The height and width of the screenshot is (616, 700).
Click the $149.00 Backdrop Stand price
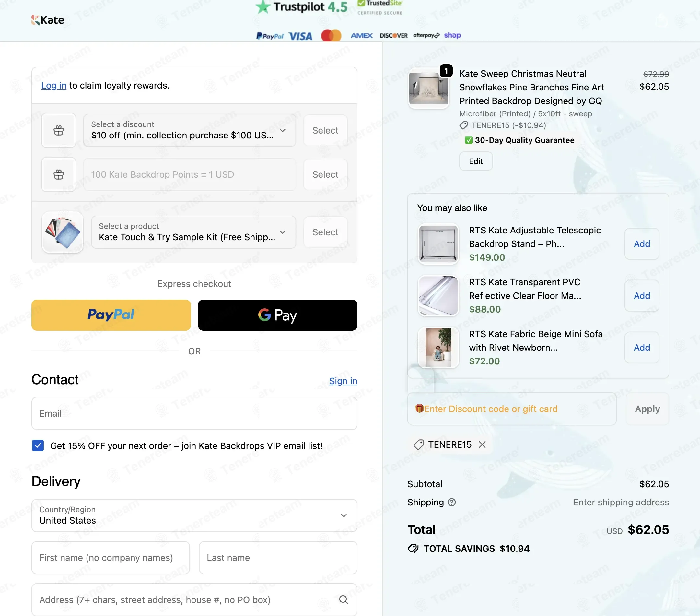point(487,257)
